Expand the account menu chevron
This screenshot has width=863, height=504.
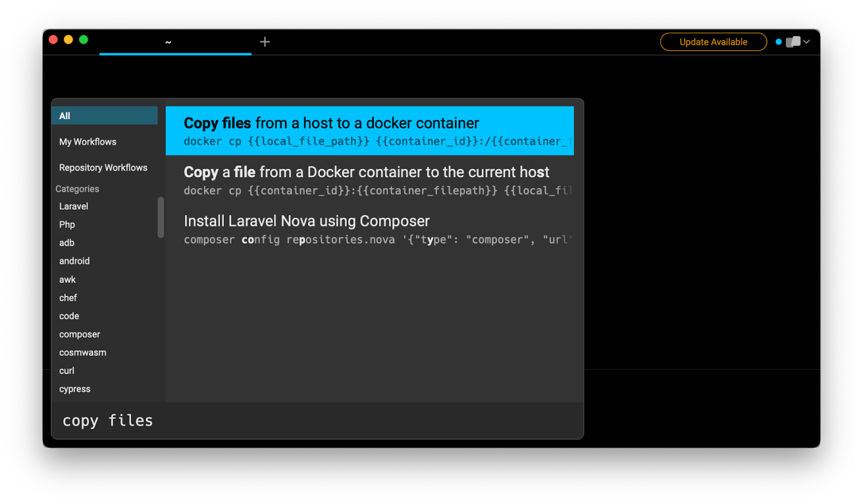[x=806, y=42]
